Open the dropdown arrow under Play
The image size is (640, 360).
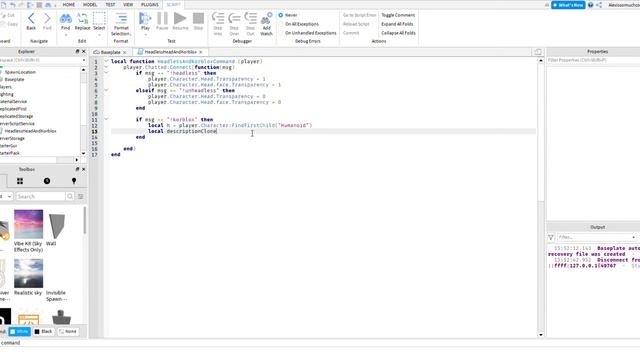coord(145,35)
